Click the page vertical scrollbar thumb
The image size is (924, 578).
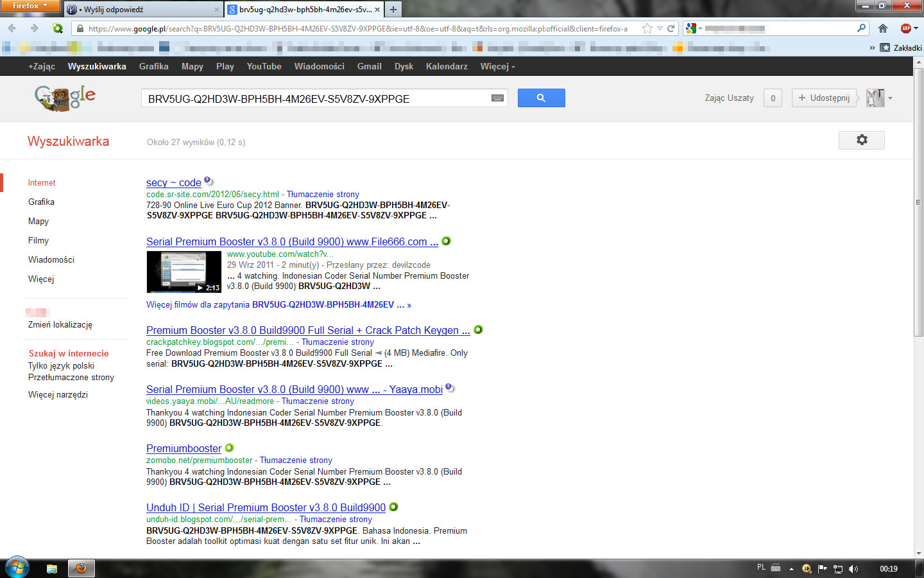pos(918,202)
